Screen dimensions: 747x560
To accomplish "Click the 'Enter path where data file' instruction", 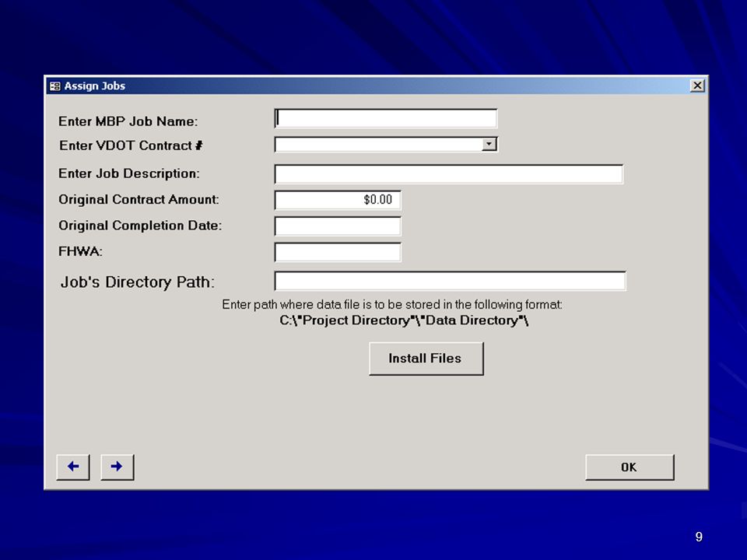I will (392, 305).
